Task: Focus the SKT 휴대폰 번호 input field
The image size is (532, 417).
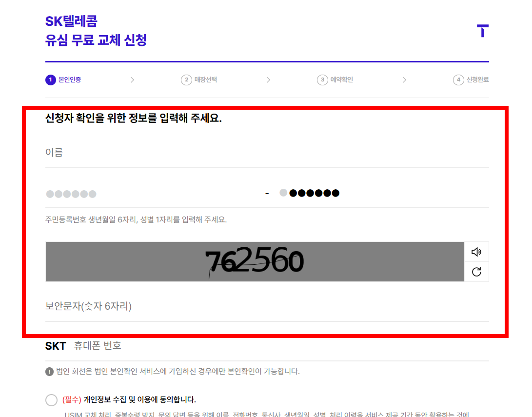Action: pyautogui.click(x=281, y=346)
